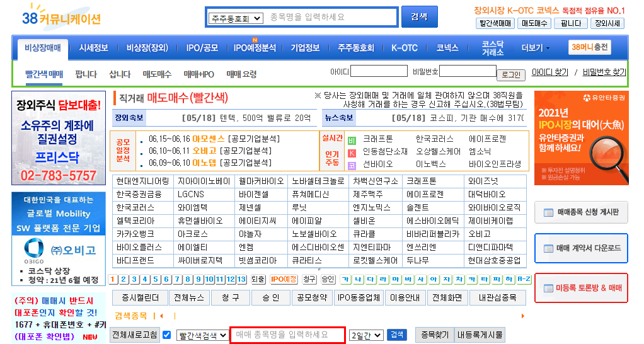Open the IPO/공모 menu
This screenshot has width=644, height=344.
202,48
